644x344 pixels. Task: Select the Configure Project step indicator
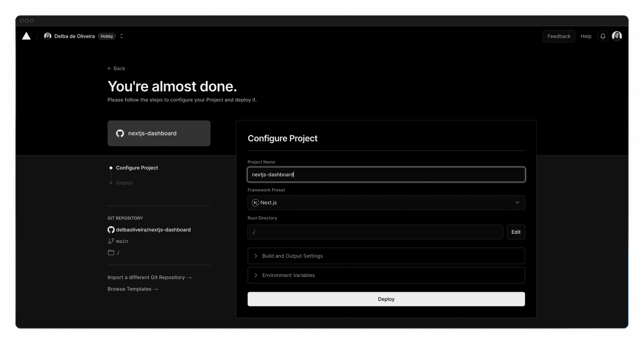[137, 168]
